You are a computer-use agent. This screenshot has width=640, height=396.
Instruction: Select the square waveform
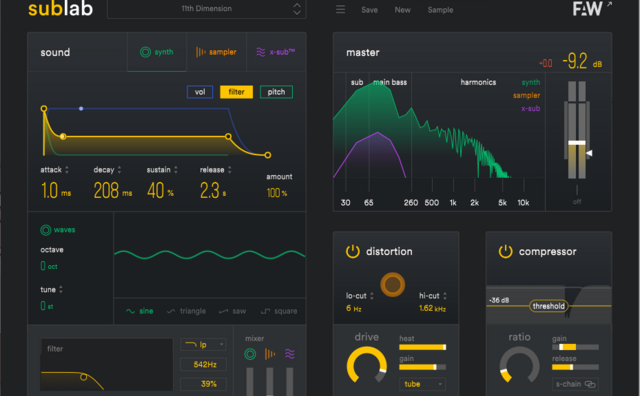279,311
